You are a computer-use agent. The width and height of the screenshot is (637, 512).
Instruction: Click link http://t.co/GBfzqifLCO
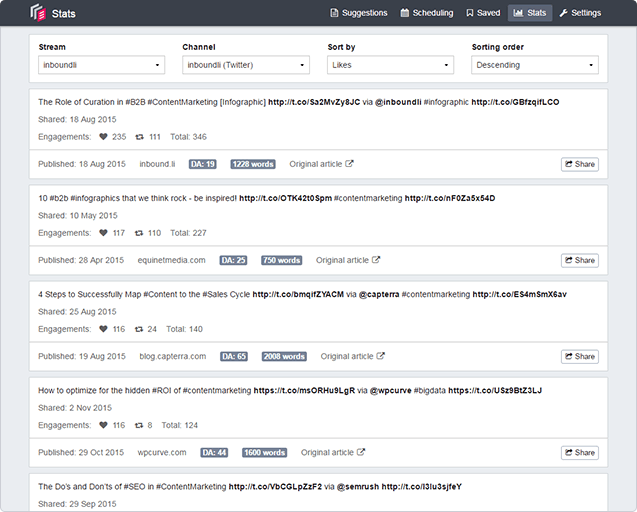[515, 102]
